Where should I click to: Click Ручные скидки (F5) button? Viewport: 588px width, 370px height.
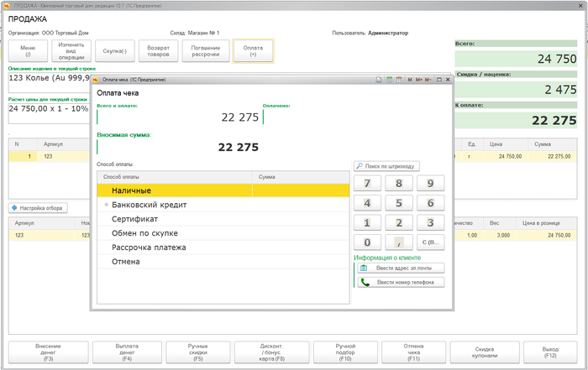coord(198,352)
